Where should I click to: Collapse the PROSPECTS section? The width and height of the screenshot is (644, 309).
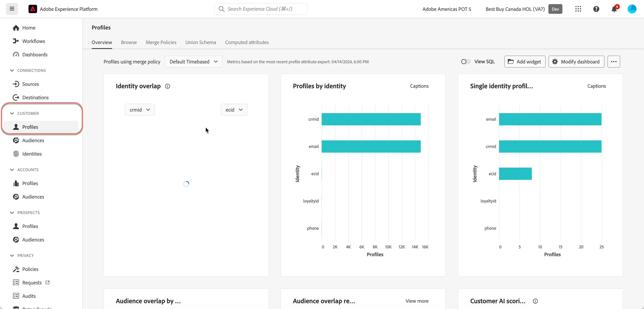tap(12, 213)
